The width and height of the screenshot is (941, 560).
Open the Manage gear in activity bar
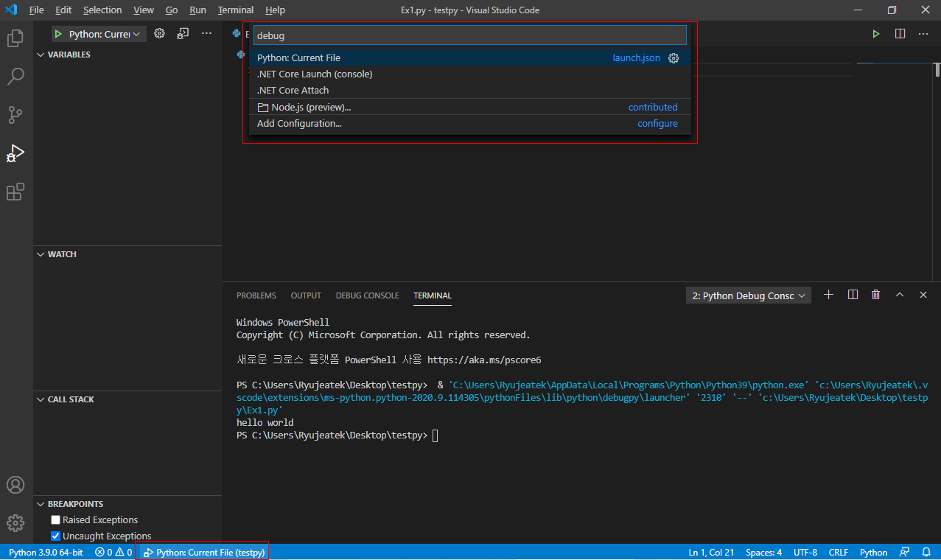click(x=15, y=523)
